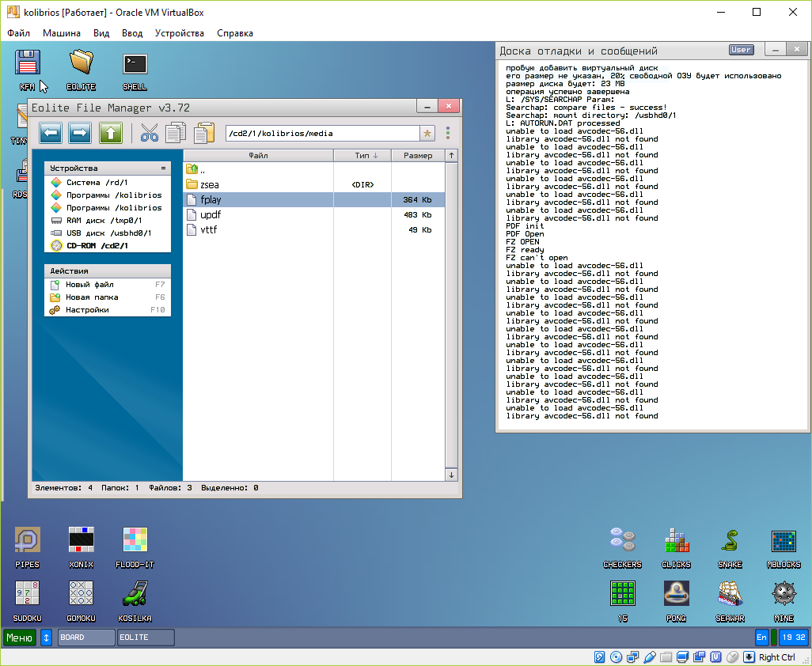Click the Copy icon in Eolite toolbar
This screenshot has height=666, width=812.
(x=176, y=133)
